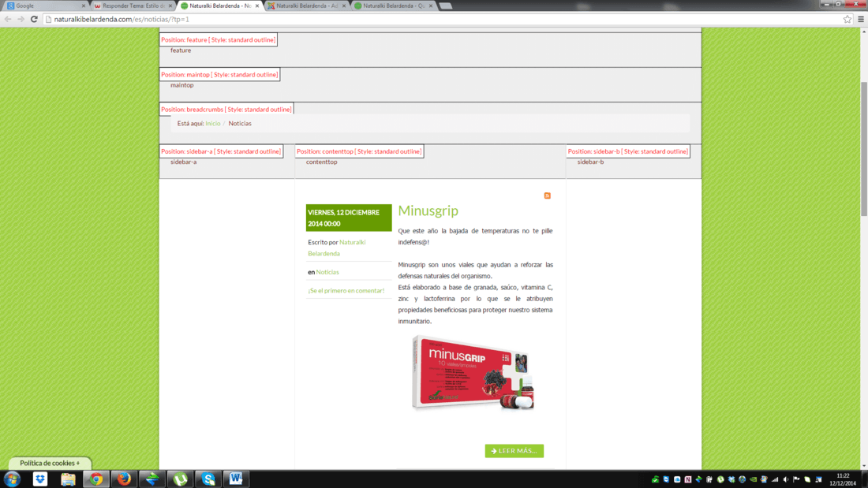Open the Chrome hamburger menu
Screen dimensions: 868x488
click(x=861, y=20)
